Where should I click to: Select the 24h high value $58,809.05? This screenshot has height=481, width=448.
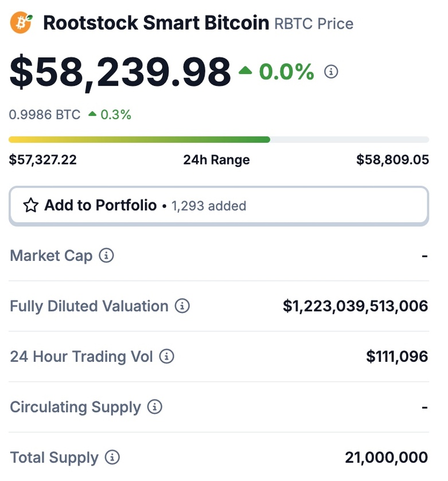(x=392, y=160)
